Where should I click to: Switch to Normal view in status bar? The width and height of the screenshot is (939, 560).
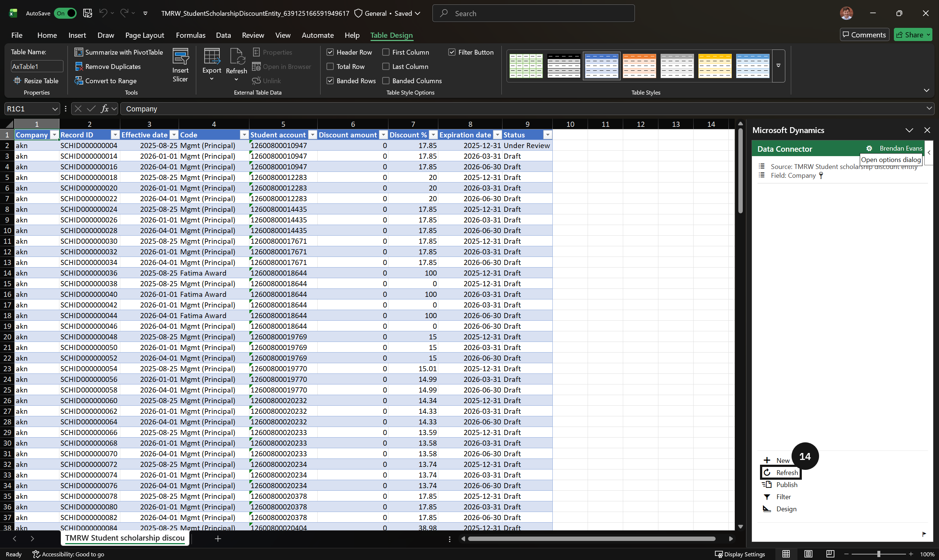786,554
